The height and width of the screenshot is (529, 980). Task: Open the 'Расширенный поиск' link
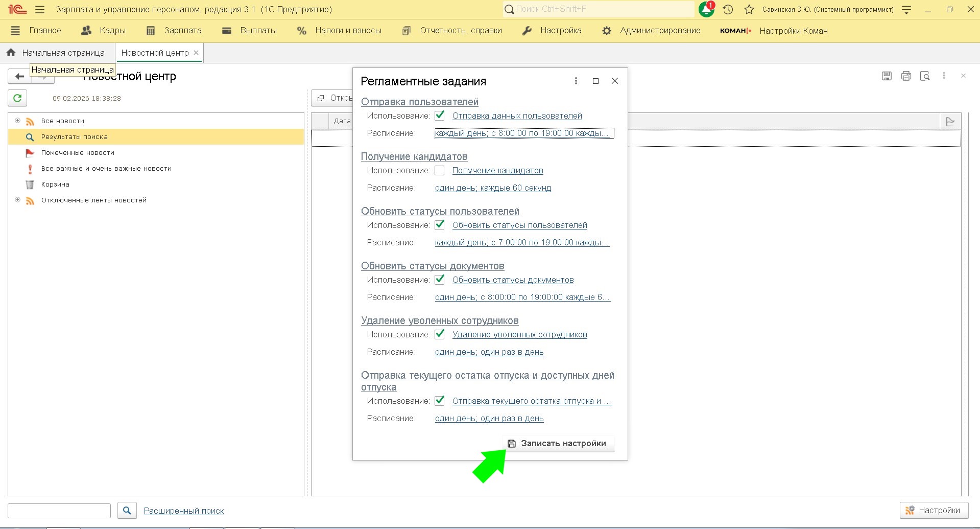click(184, 511)
